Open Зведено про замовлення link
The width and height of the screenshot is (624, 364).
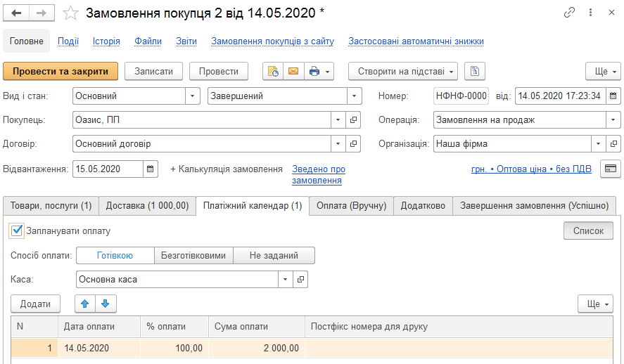pyautogui.click(x=319, y=174)
